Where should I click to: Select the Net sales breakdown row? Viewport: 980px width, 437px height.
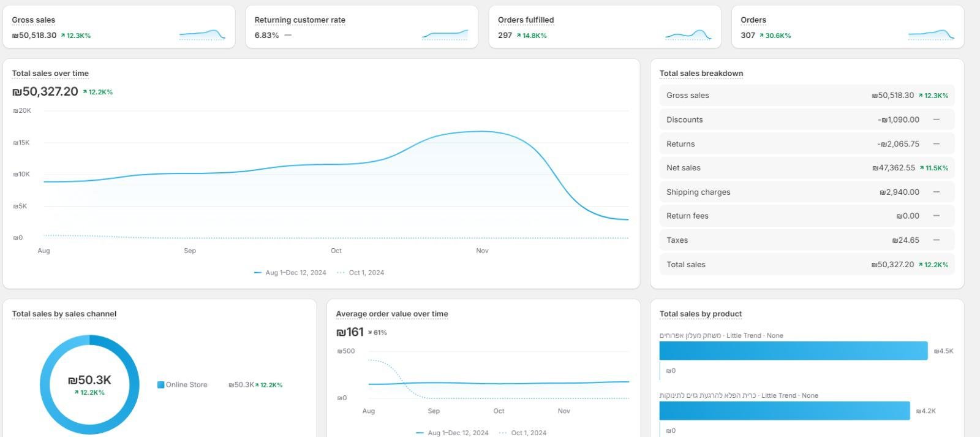[x=806, y=168]
